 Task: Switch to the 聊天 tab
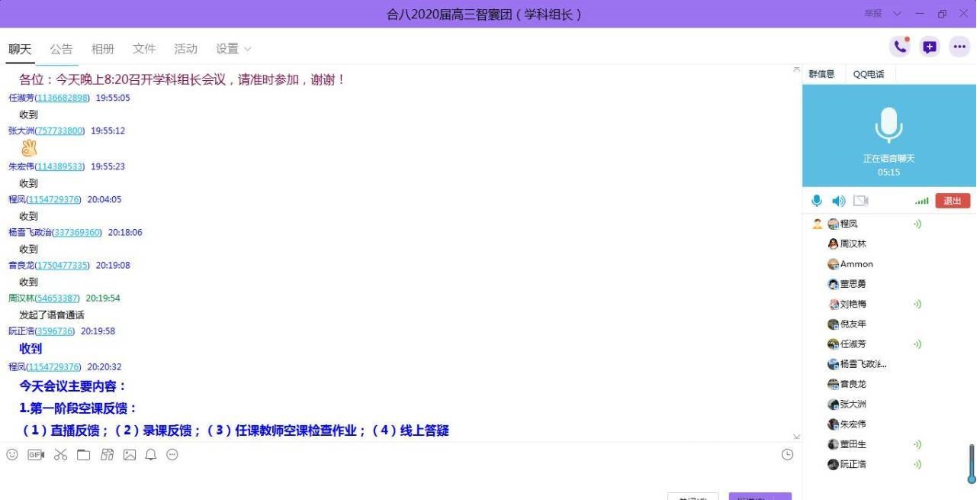tap(20, 49)
